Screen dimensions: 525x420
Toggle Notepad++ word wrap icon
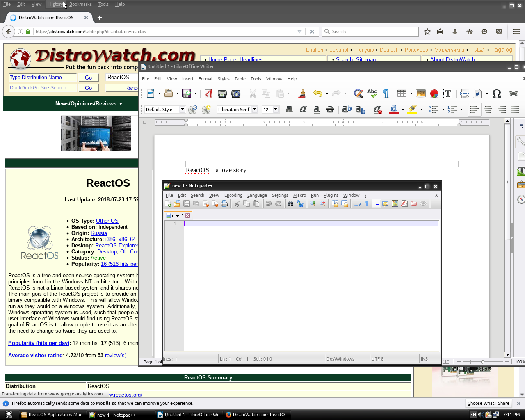pyautogui.click(x=357, y=203)
